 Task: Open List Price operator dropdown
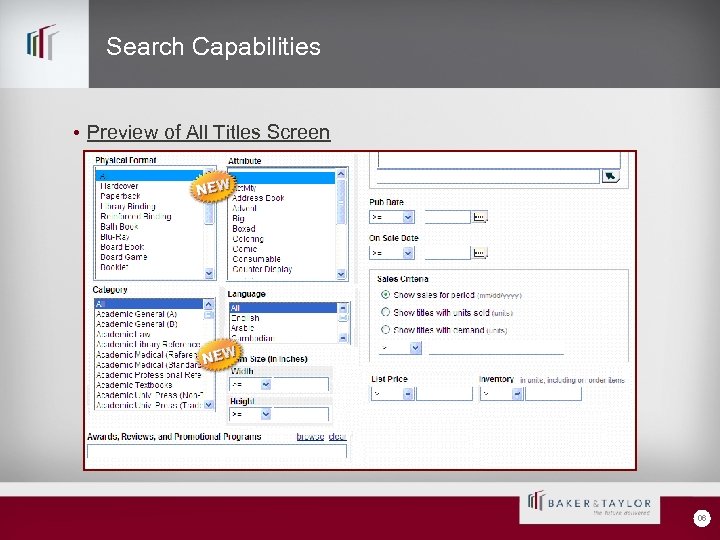tap(408, 394)
